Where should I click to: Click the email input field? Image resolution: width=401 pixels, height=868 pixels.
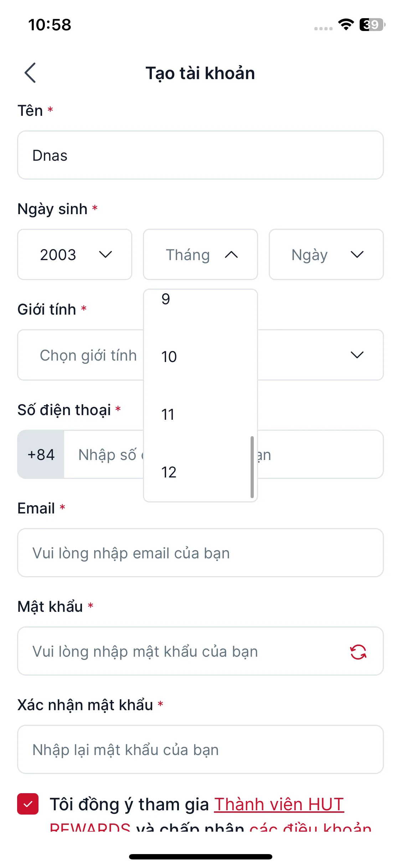point(200,553)
